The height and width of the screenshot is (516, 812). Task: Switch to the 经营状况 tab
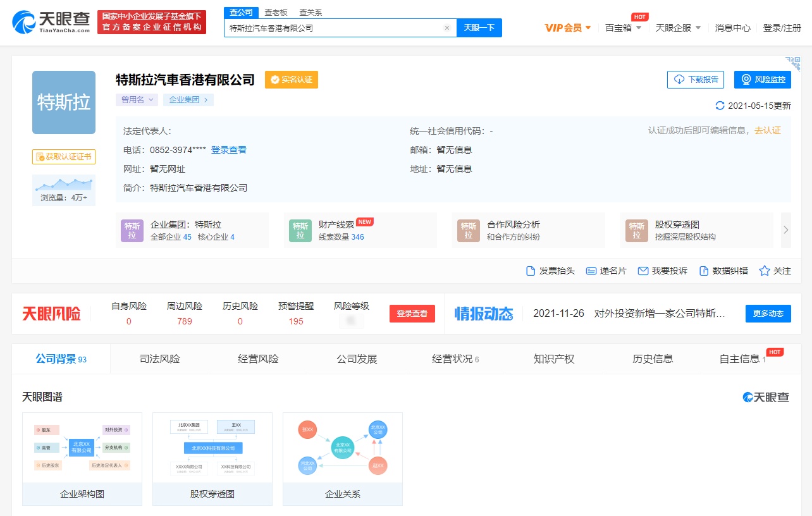tap(455, 359)
